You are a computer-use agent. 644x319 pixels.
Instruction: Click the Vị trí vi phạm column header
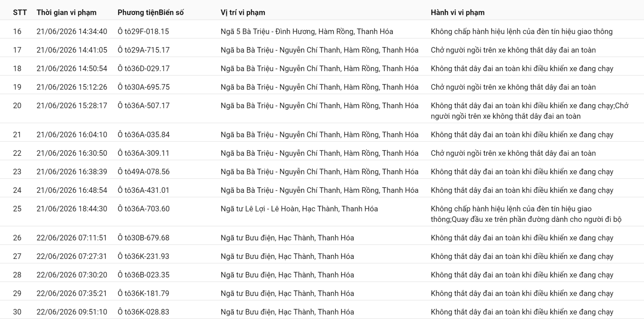(x=243, y=12)
